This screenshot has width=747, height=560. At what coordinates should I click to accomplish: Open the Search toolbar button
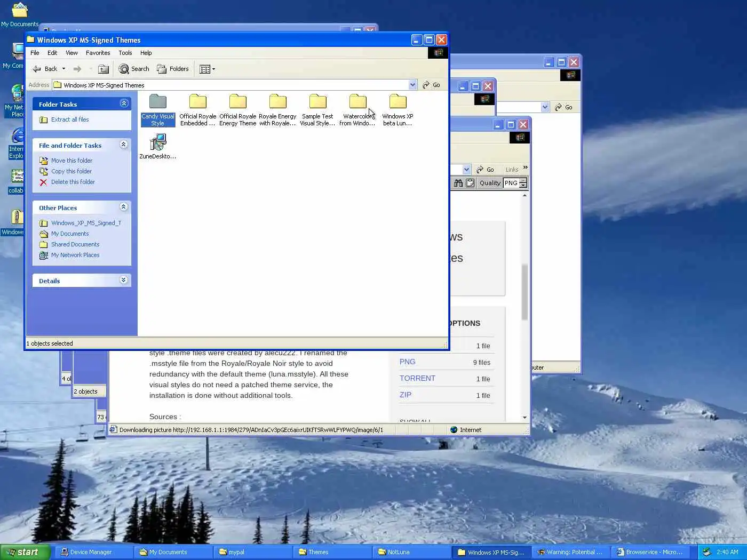[x=134, y=69]
